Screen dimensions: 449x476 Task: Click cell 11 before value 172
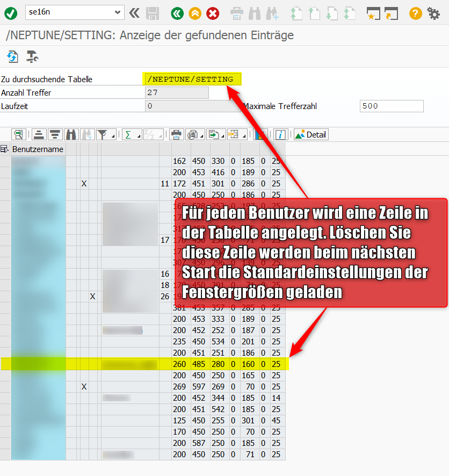pyautogui.click(x=165, y=183)
